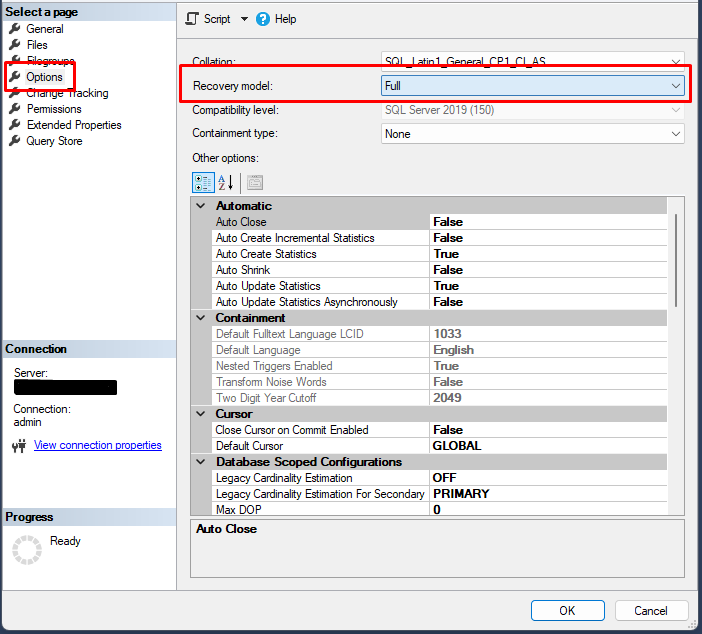Collapse the Automatic section

pyautogui.click(x=200, y=206)
